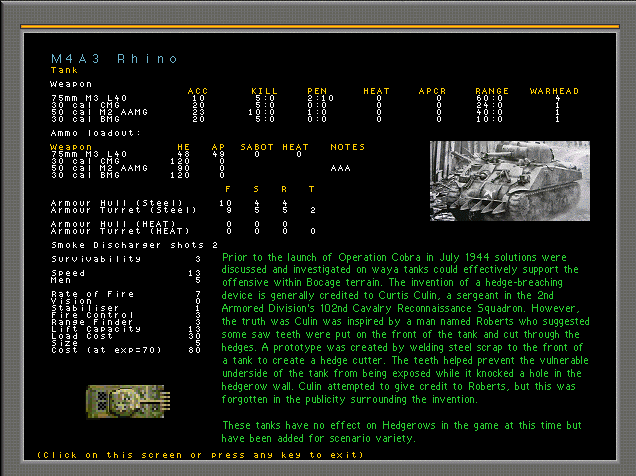This screenshot has height=476, width=636.
Task: Click the WARHEAD column header
Action: click(x=555, y=91)
